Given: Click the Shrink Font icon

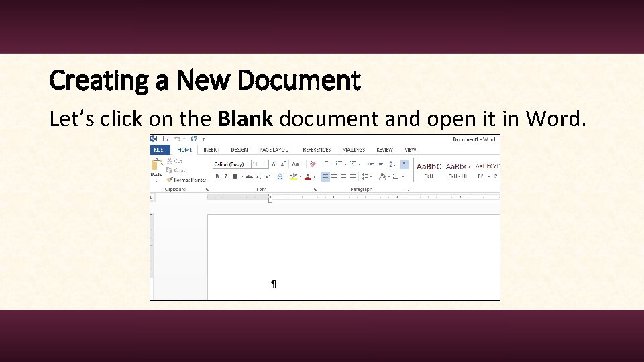Looking at the screenshot, I should coord(283,164).
